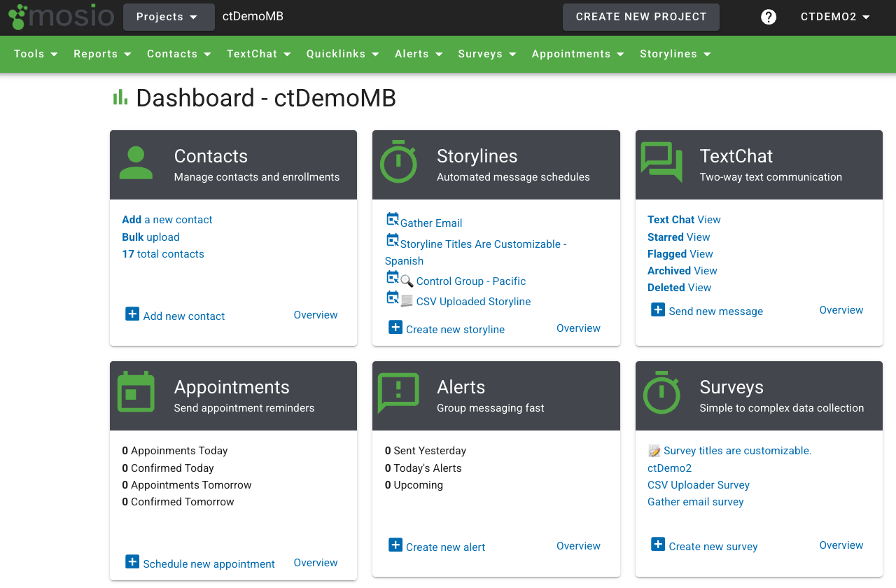Open the Projects dropdown
The height and width of the screenshot is (588, 896).
[169, 17]
